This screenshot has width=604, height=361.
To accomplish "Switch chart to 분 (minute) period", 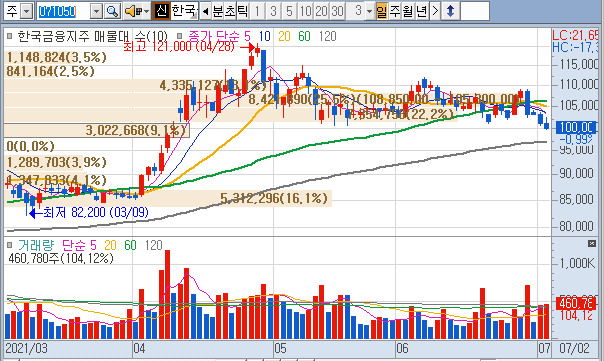I will point(218,11).
